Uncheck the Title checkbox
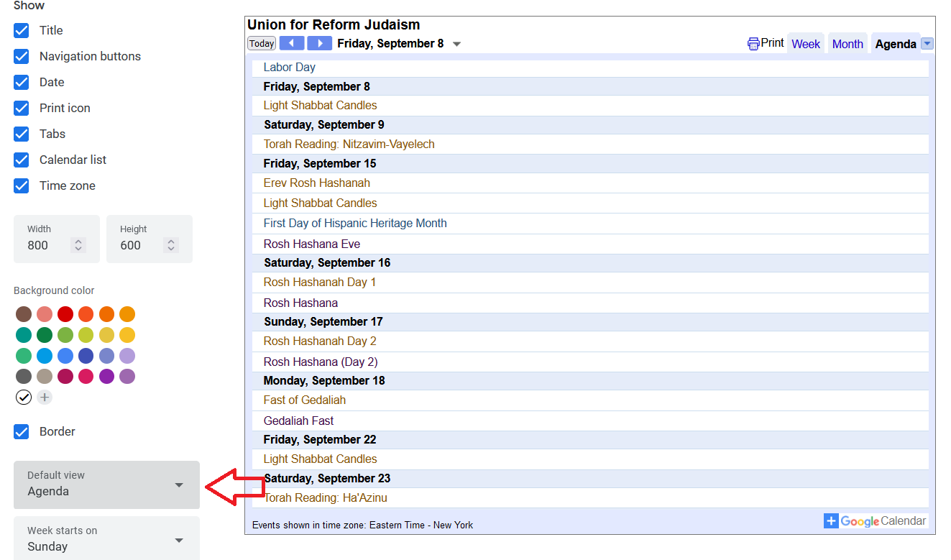 click(x=22, y=30)
